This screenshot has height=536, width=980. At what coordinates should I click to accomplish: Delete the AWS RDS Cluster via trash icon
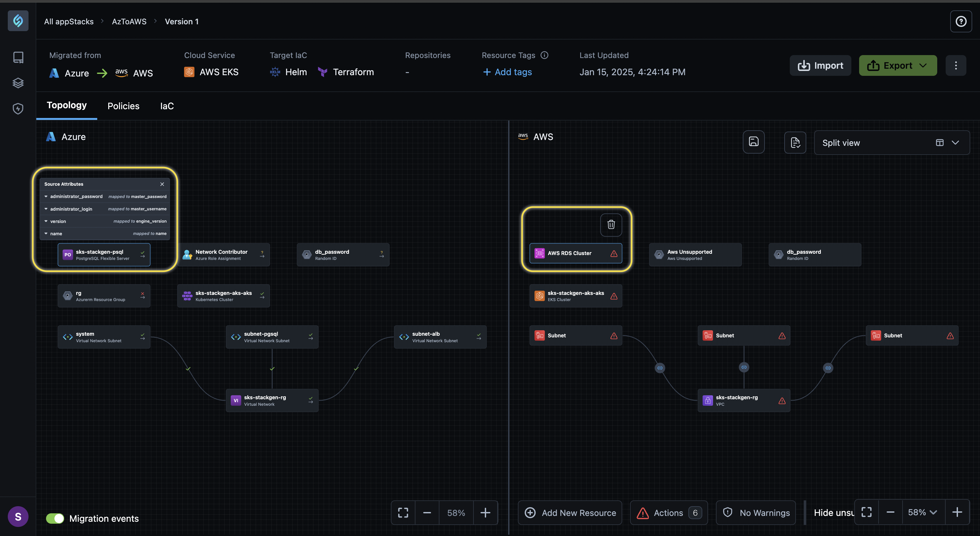pyautogui.click(x=611, y=225)
